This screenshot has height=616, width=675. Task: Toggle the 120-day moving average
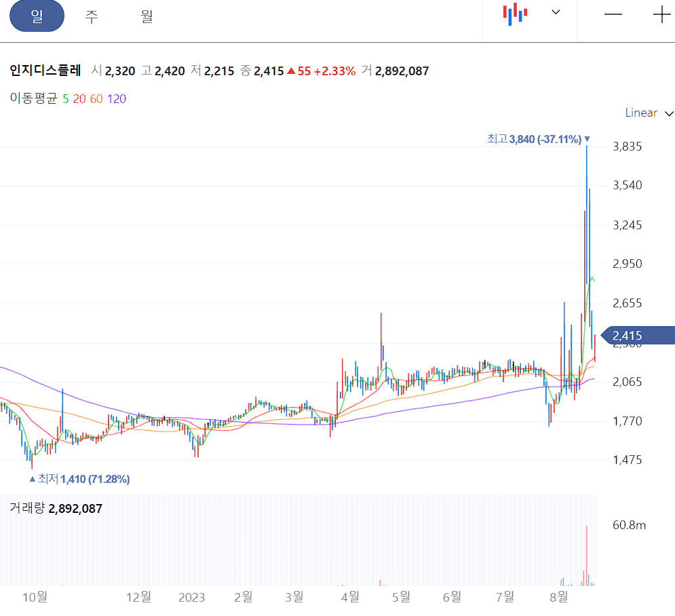115,98
